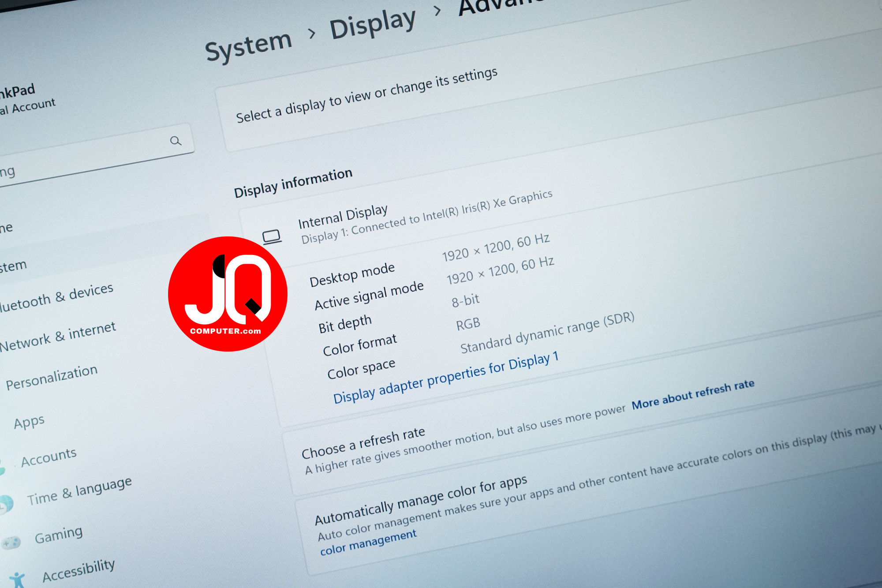Open Display adapter properties for Display 1
882x588 pixels.
[446, 378]
